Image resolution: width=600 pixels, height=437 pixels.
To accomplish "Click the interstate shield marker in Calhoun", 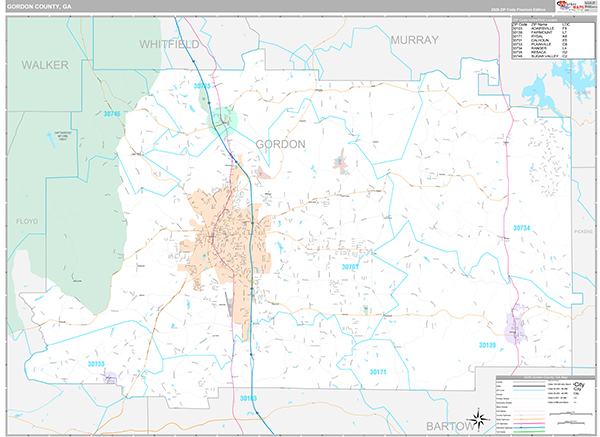I will pyautogui.click(x=252, y=223).
